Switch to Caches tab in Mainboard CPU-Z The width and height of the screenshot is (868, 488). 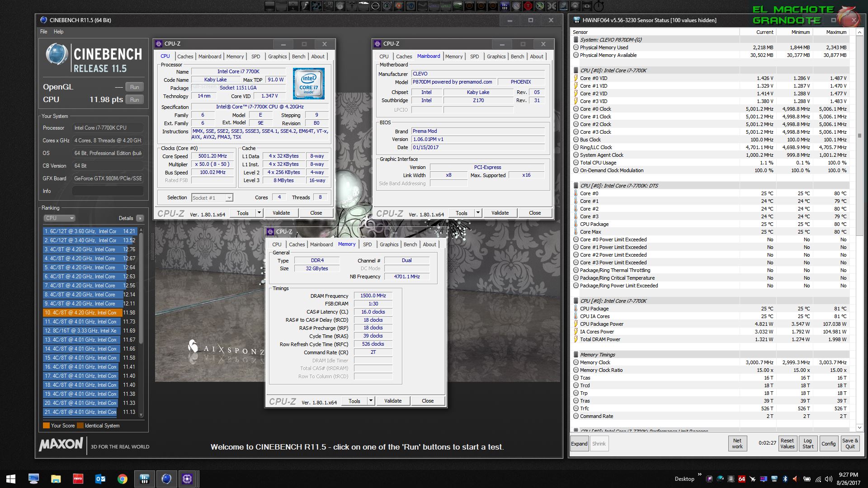point(404,56)
